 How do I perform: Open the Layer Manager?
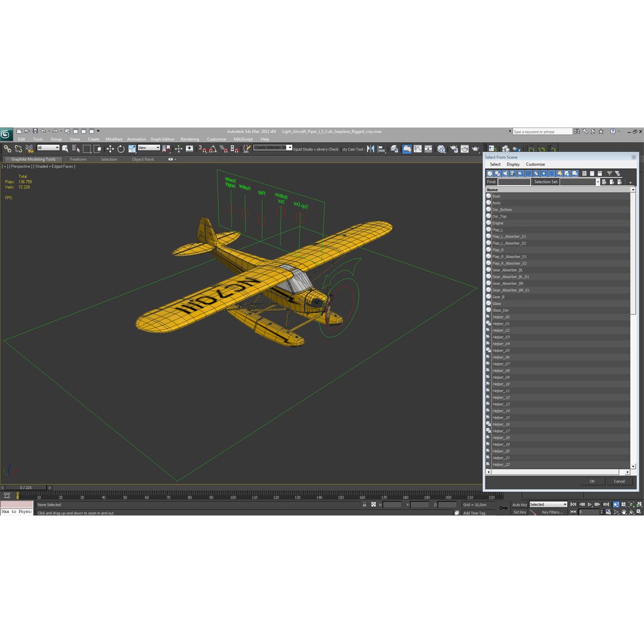[x=394, y=149]
